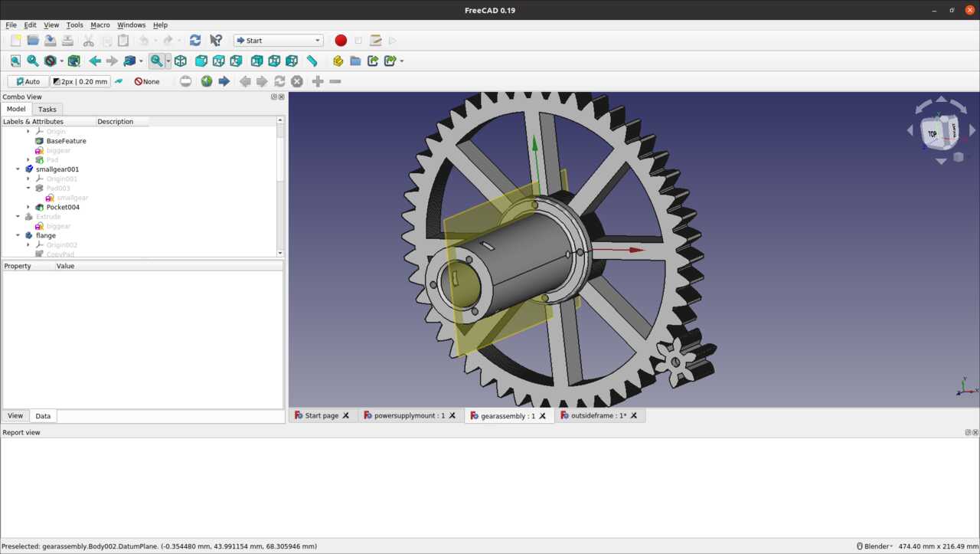Click the Cut scissors icon
Viewport: 980px width, 554px height.
tap(89, 41)
